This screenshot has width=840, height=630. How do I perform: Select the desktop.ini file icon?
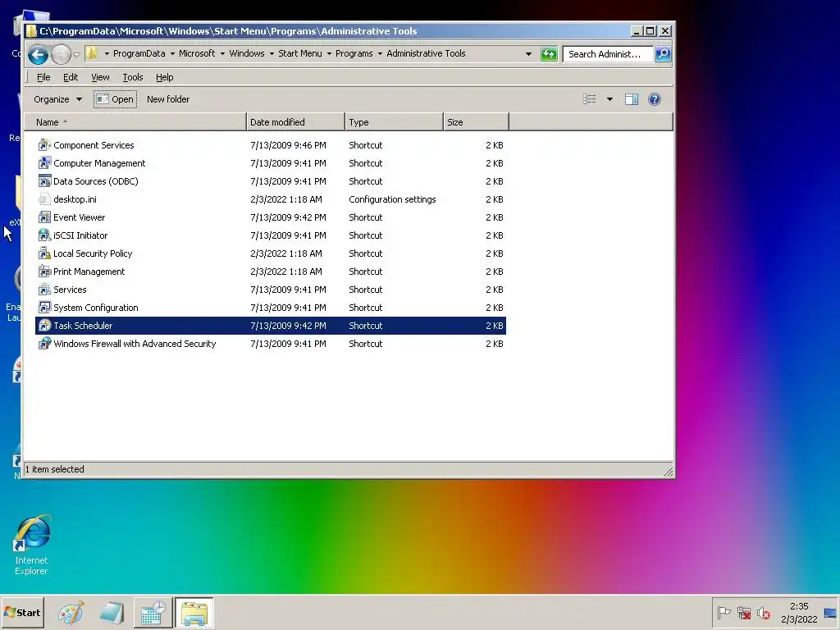point(44,199)
